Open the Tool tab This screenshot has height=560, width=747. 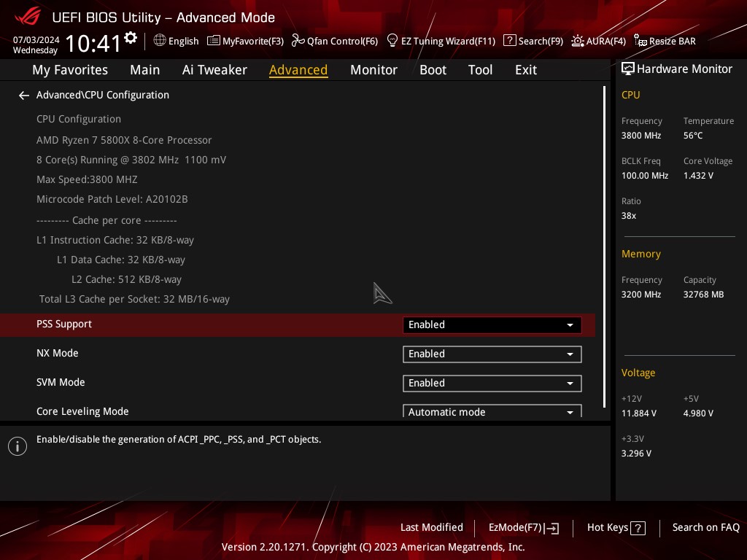(480, 70)
